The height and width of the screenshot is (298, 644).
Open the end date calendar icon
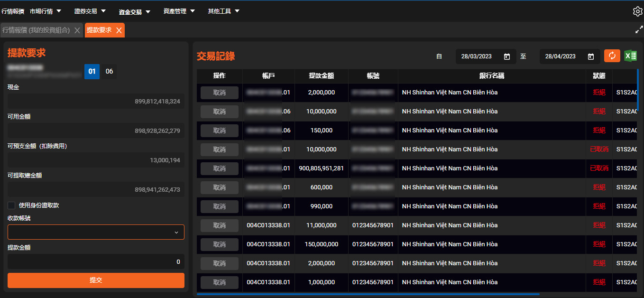coord(591,56)
